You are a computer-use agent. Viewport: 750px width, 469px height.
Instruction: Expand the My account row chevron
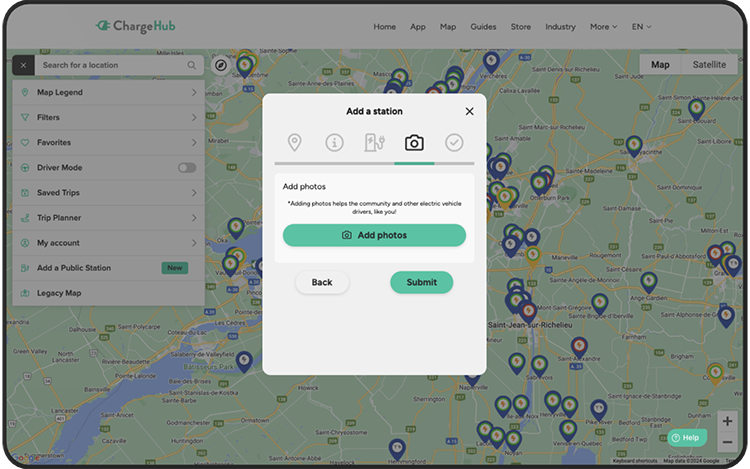194,243
